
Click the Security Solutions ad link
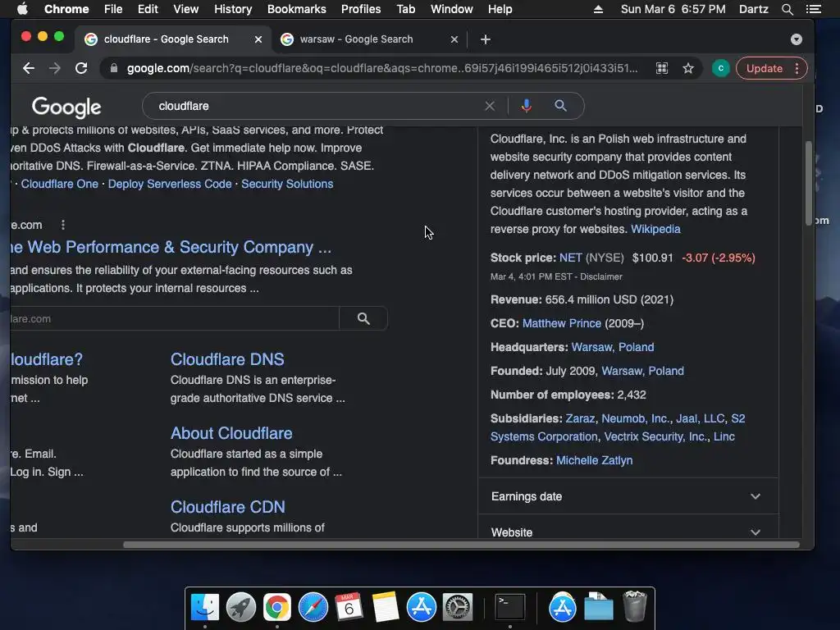pyautogui.click(x=287, y=184)
